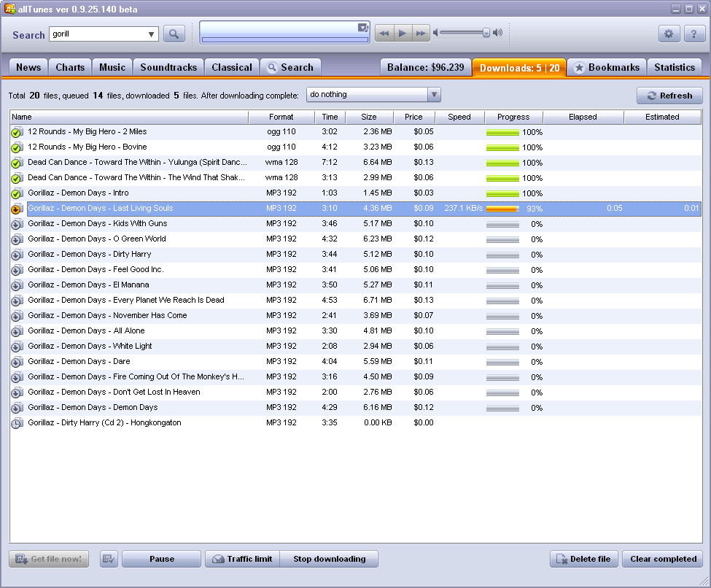Screen dimensions: 711x588
Task: Open the Statistics tab
Action: 675,67
